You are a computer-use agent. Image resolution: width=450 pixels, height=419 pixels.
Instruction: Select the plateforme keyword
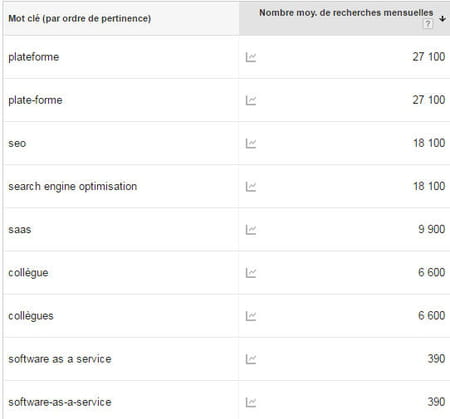coord(34,57)
